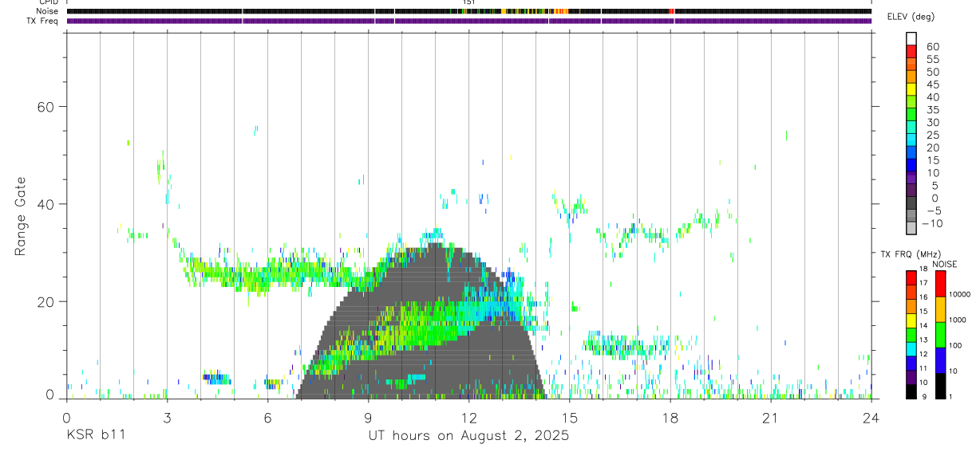Click the '9' tick label on the UT hours axis
This screenshot has width=980, height=452.
[x=368, y=417]
